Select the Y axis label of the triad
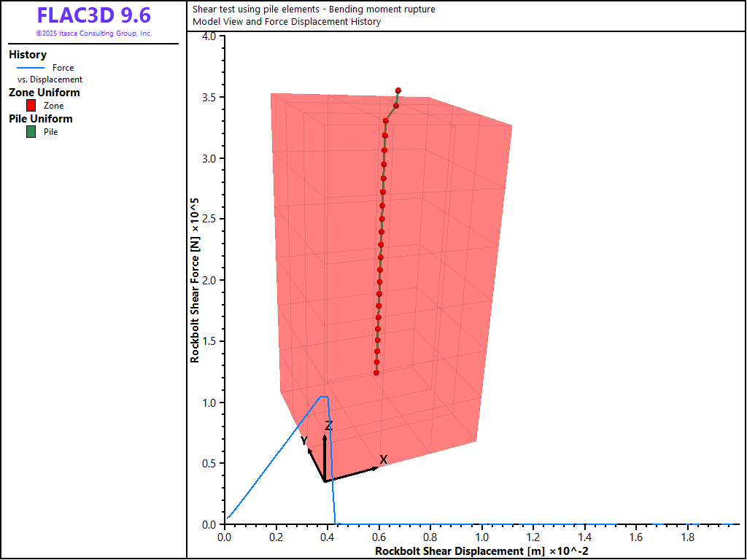 pos(304,440)
